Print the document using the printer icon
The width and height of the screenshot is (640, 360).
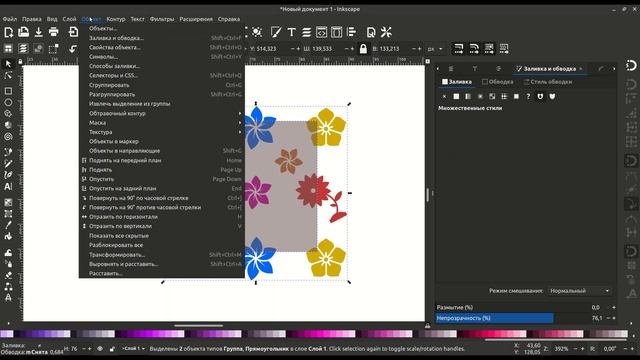[x=53, y=32]
